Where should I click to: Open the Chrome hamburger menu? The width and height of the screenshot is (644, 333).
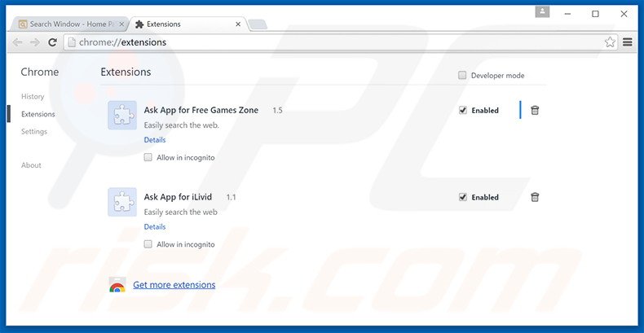627,42
